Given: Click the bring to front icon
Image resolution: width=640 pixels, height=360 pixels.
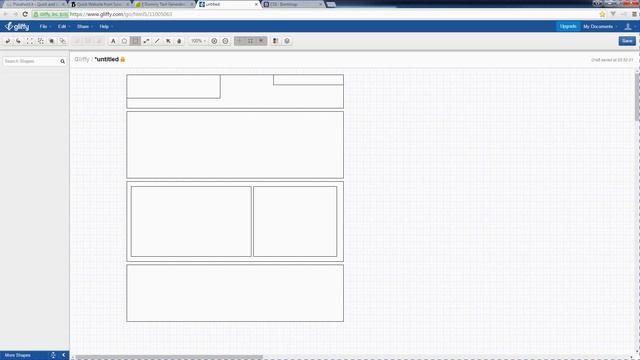Looking at the screenshot, I should [x=51, y=41].
